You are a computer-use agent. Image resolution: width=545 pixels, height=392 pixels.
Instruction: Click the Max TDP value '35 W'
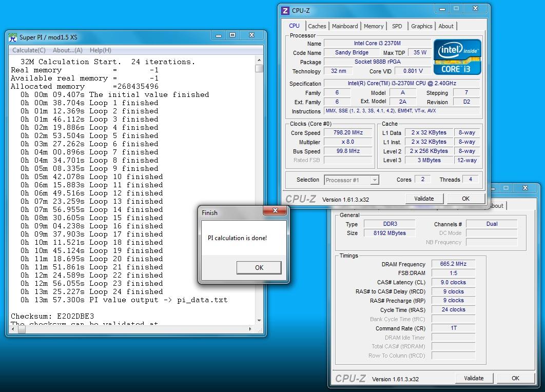click(x=419, y=52)
